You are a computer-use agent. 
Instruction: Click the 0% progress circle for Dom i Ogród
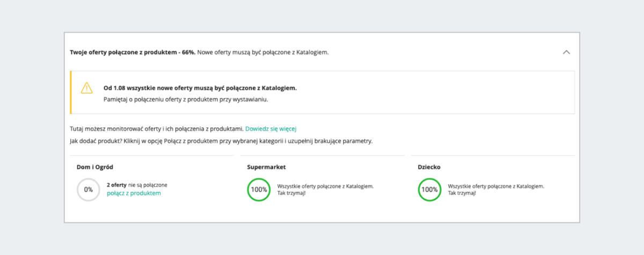[88, 190]
